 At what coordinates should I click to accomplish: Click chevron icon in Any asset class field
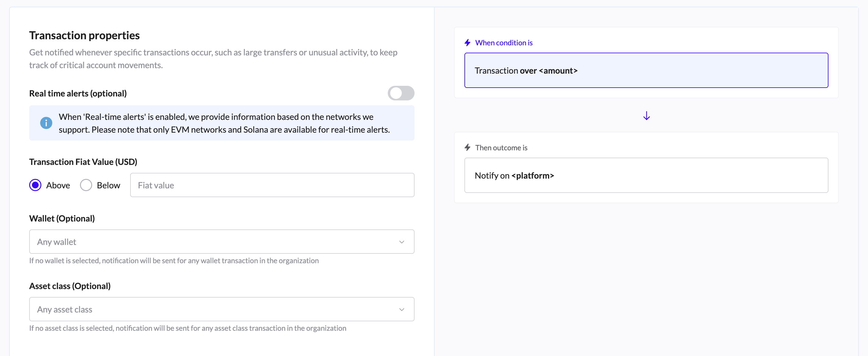tap(401, 309)
